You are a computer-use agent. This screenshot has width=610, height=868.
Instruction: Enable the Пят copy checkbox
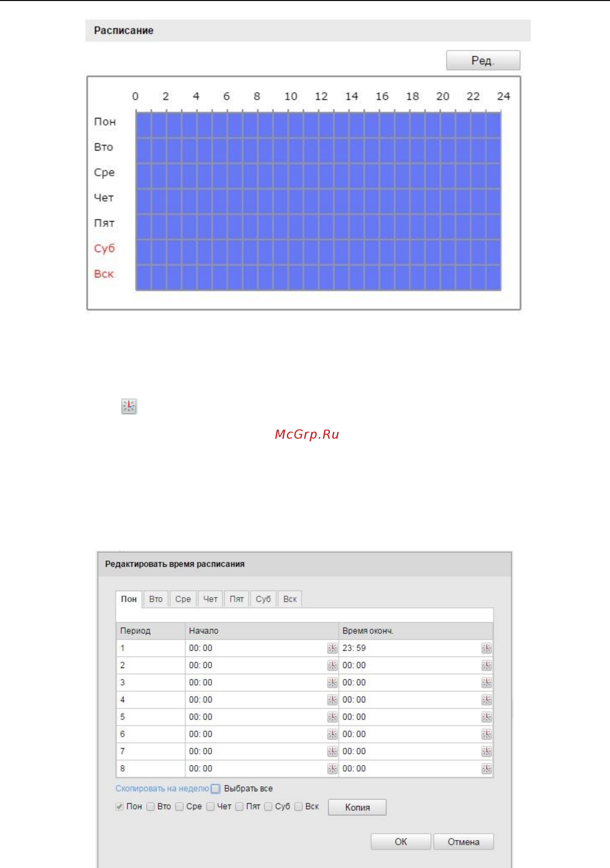[x=239, y=807]
